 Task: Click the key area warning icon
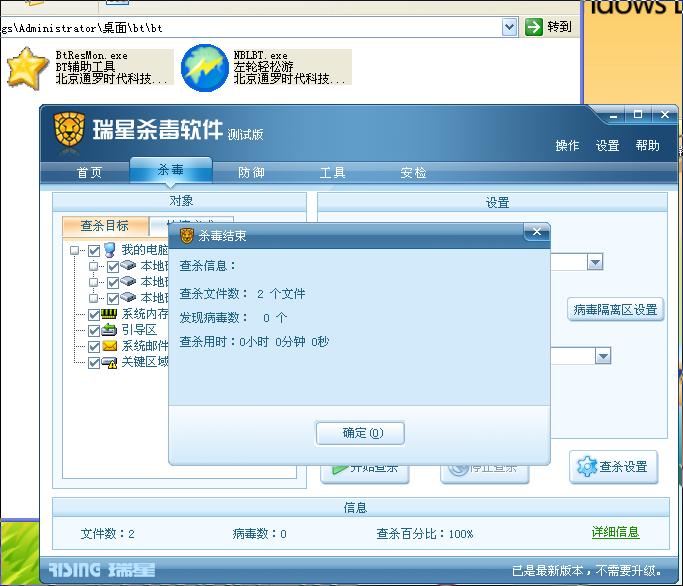pyautogui.click(x=109, y=362)
